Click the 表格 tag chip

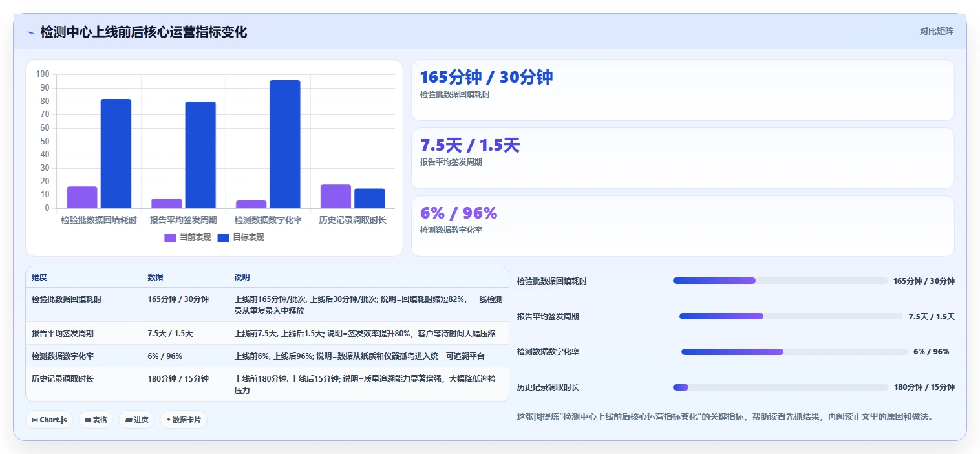coord(96,420)
